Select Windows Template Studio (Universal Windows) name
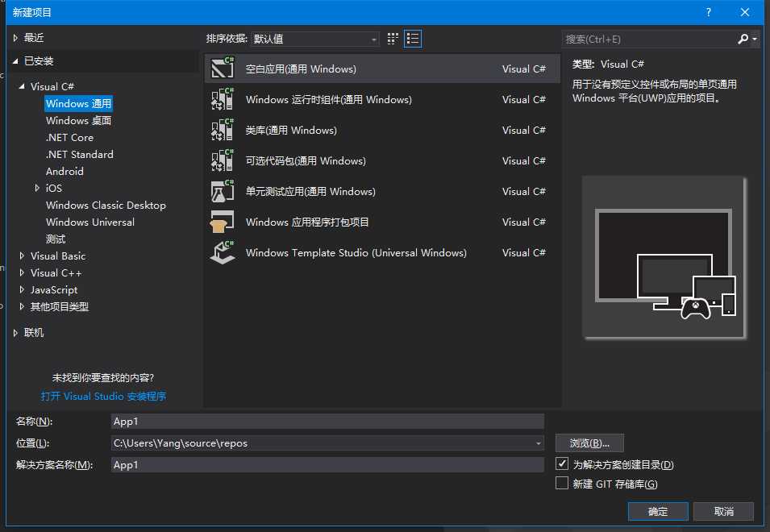Viewport: 770px width, 532px height. (x=356, y=253)
